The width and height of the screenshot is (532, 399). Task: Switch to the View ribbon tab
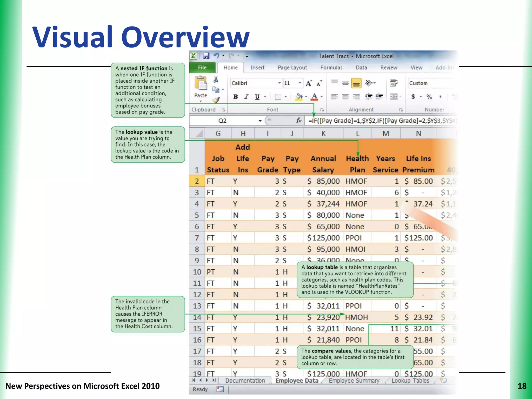pyautogui.click(x=416, y=68)
